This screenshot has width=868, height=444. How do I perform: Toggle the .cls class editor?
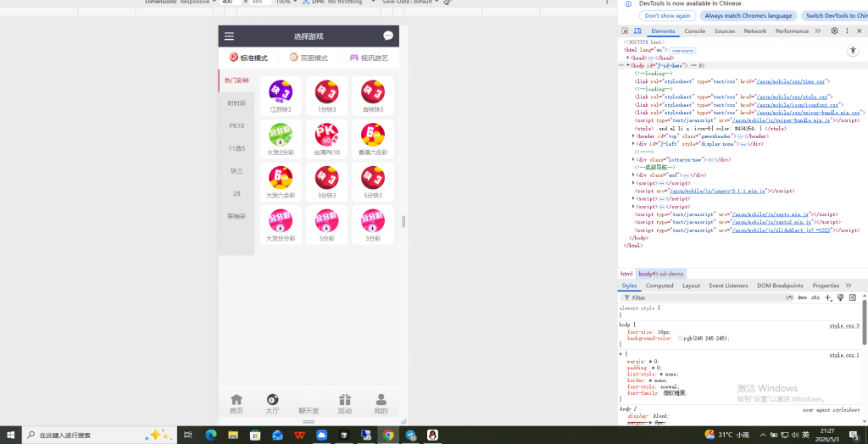point(815,298)
